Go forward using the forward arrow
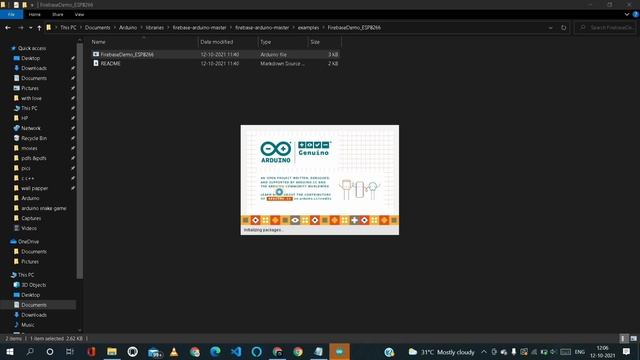Image resolution: width=640 pixels, height=360 pixels. pos(20,28)
